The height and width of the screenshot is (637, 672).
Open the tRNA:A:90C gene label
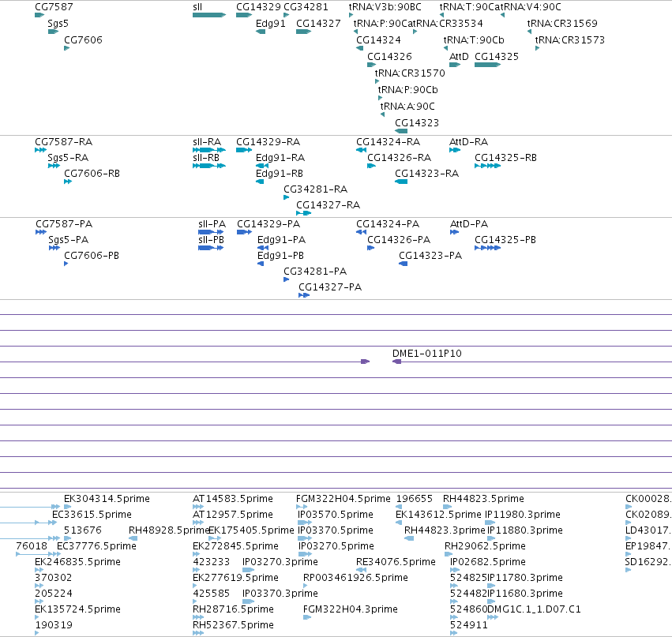click(x=407, y=107)
